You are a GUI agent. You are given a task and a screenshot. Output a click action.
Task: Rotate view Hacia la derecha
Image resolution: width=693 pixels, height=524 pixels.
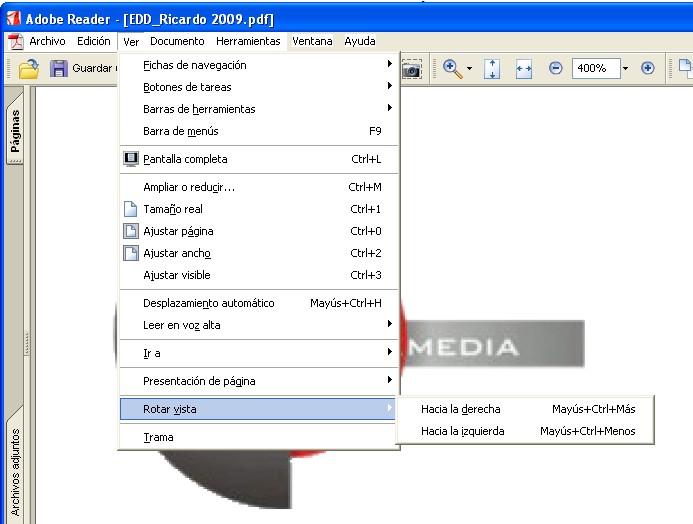(525, 409)
